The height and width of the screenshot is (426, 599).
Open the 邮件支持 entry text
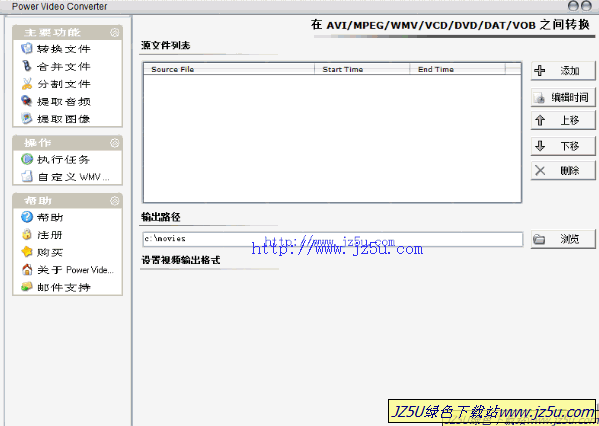click(x=64, y=287)
